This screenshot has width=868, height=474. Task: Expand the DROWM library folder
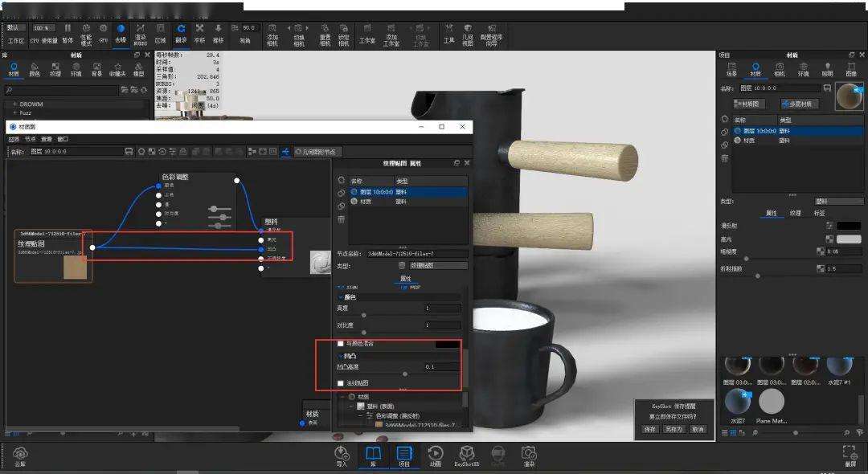point(14,104)
